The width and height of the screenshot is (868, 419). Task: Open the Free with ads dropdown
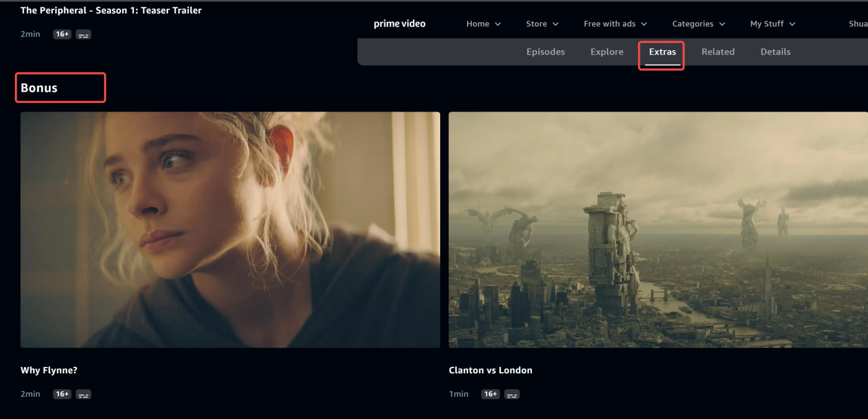(x=615, y=24)
